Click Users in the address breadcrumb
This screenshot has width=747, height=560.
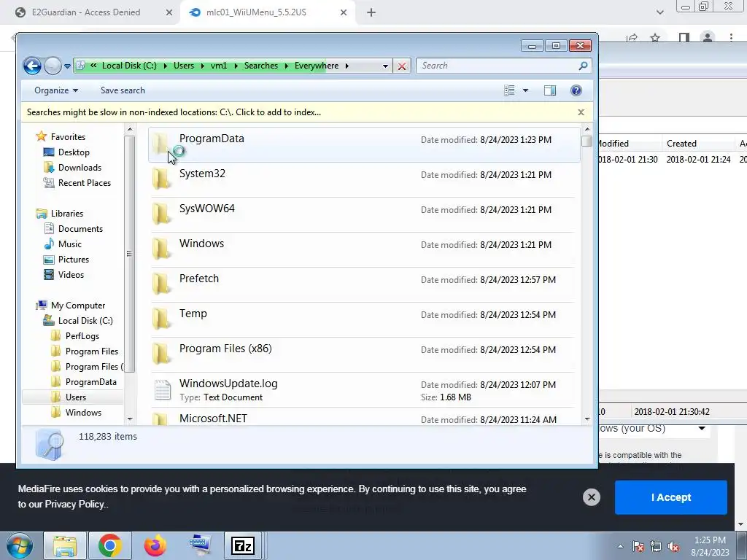click(183, 66)
